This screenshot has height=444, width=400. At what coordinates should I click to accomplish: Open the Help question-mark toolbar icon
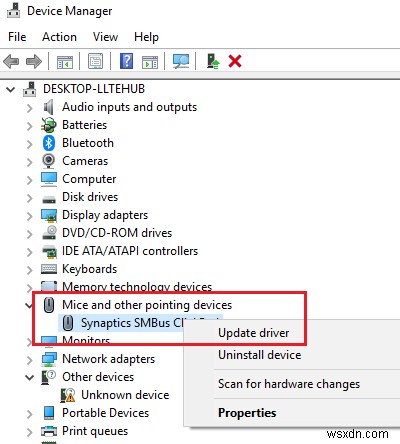(x=127, y=61)
